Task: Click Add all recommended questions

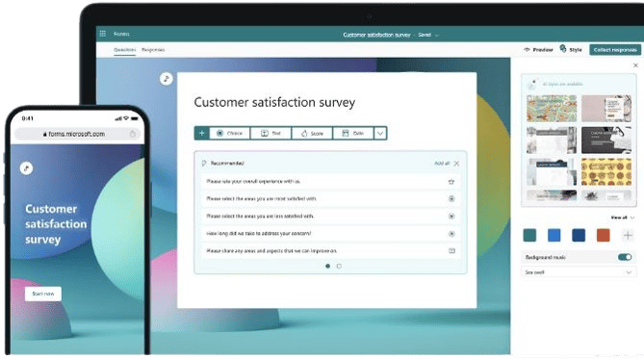Action: [x=442, y=163]
